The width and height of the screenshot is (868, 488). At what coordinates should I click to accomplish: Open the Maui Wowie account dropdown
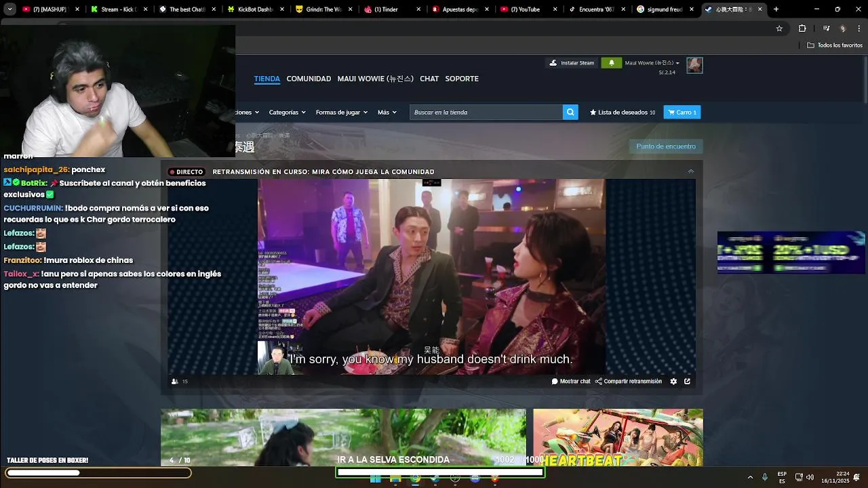click(x=652, y=63)
